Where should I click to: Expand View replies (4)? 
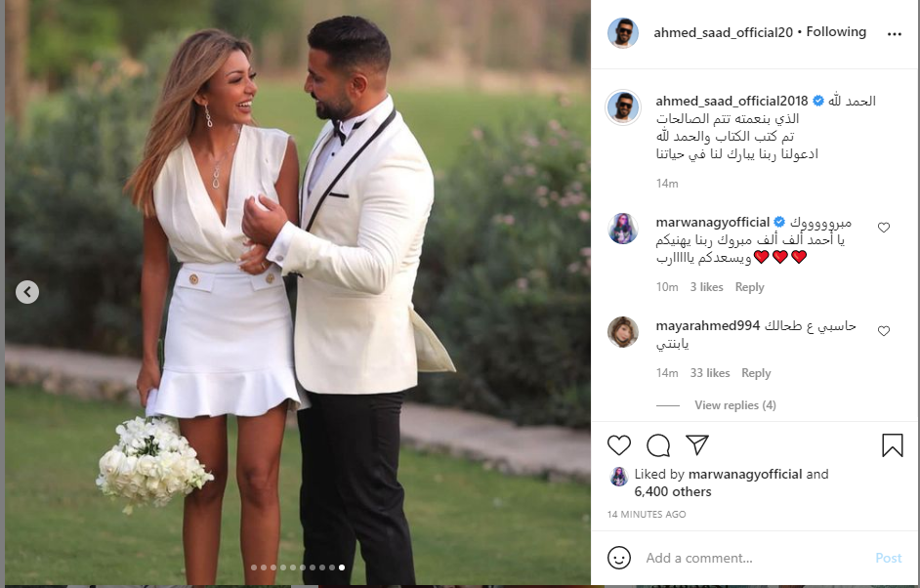(x=735, y=405)
